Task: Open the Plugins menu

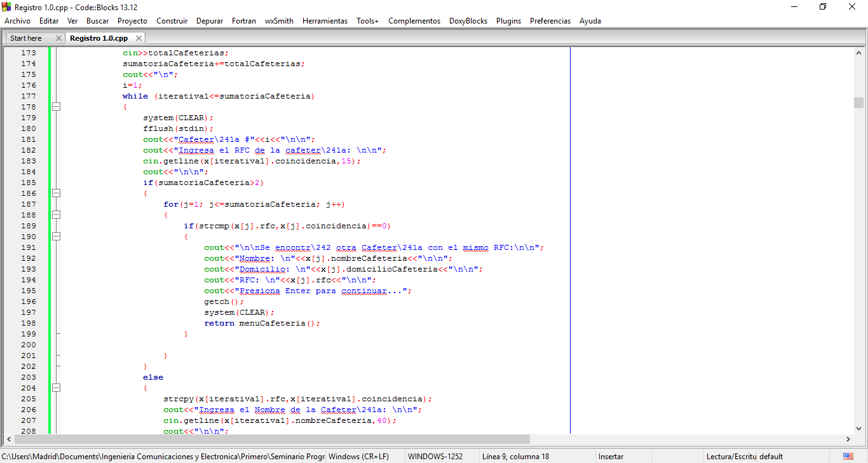Action: point(508,21)
